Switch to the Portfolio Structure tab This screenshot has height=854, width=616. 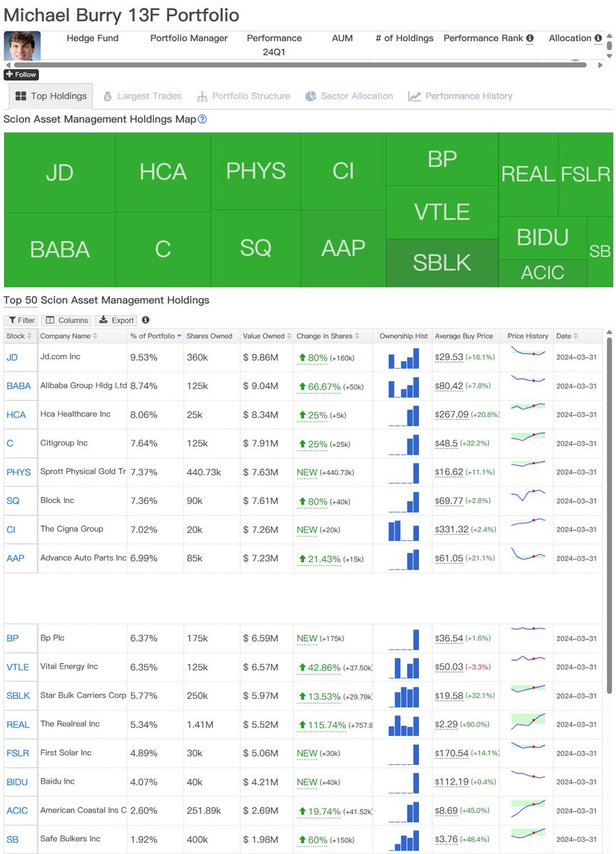tap(243, 96)
